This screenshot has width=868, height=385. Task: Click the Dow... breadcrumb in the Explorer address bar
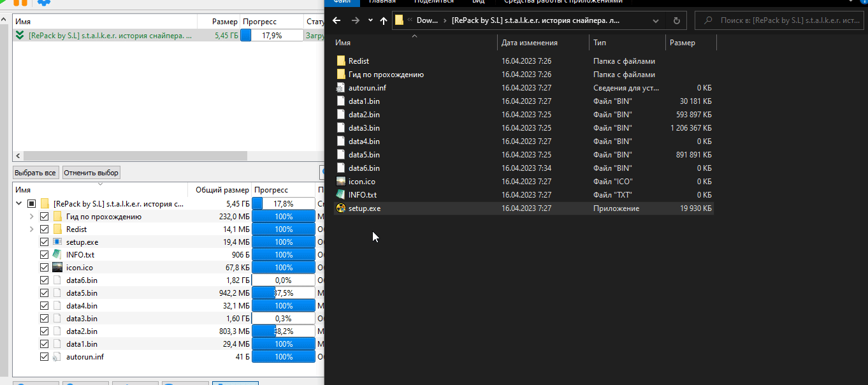click(x=427, y=20)
